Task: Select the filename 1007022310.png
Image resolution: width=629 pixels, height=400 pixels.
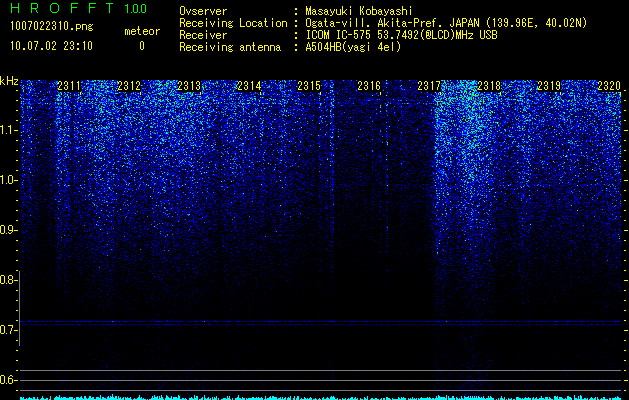Action: coord(52,27)
